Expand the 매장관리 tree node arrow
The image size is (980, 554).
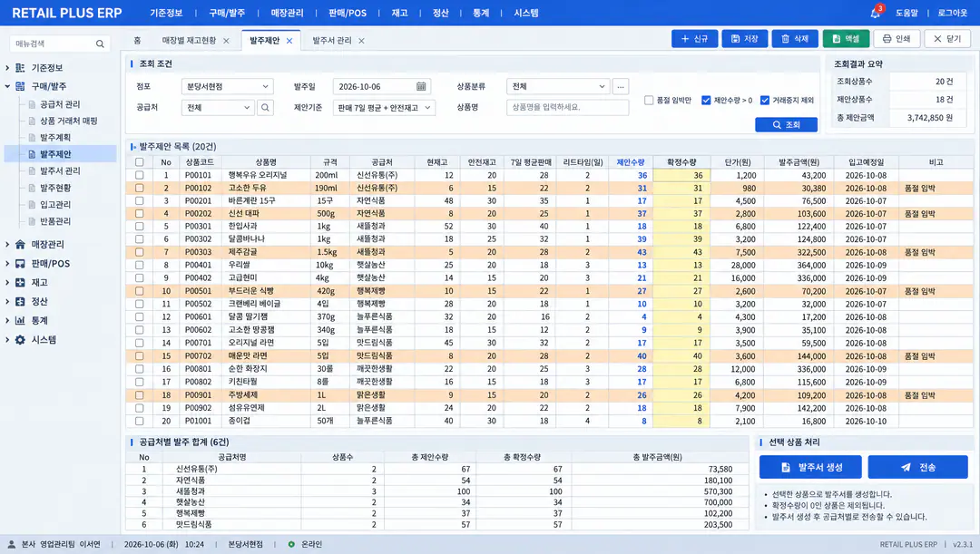coord(7,244)
